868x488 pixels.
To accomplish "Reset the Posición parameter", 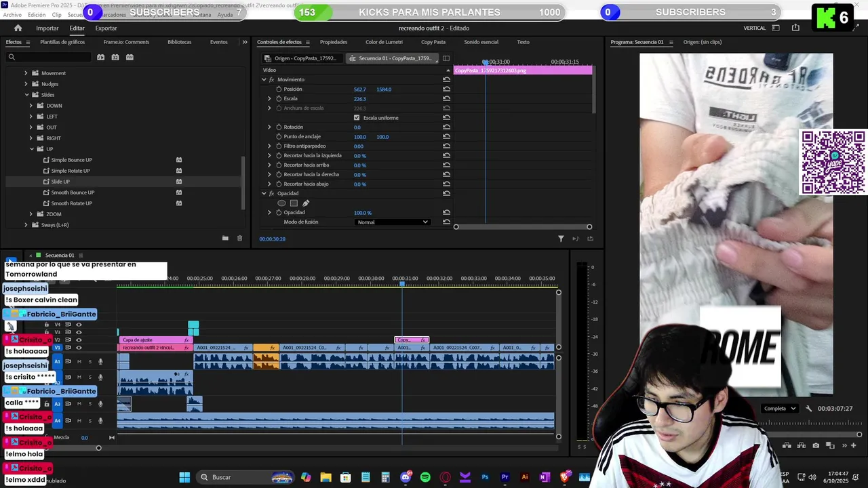I will point(446,89).
